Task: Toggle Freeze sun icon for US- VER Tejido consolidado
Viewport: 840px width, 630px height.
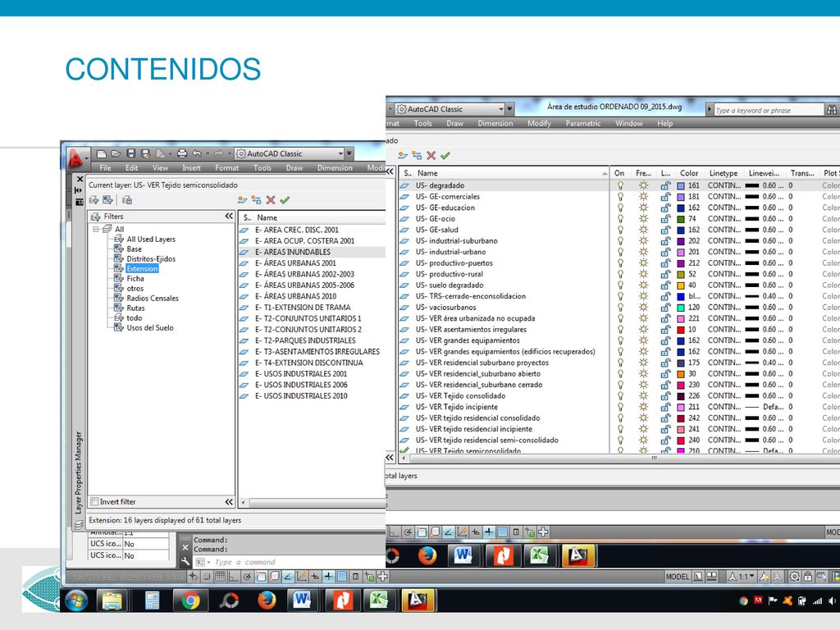Action: [x=643, y=396]
